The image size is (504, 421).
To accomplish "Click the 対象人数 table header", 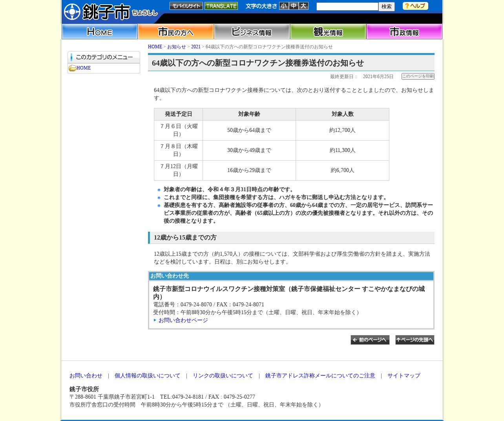I will (343, 114).
